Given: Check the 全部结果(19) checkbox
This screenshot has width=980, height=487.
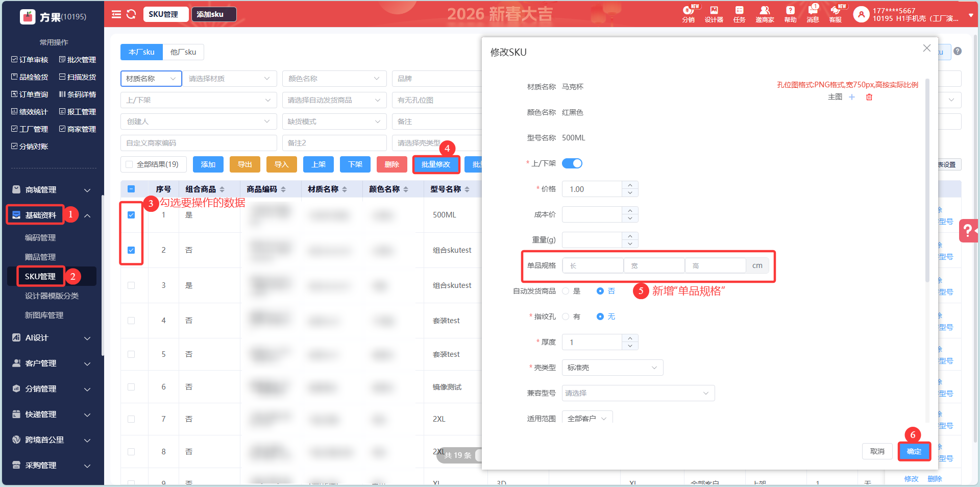Looking at the screenshot, I should pyautogui.click(x=129, y=164).
